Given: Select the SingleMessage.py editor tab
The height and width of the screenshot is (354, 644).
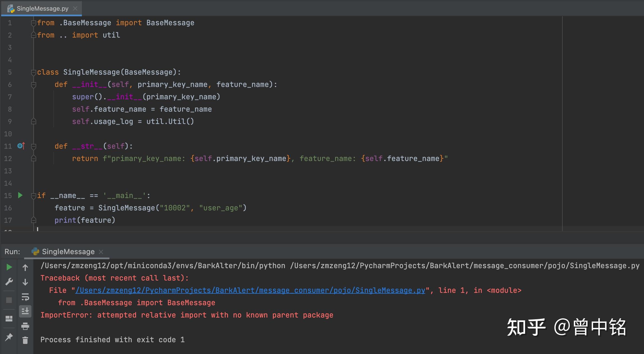Looking at the screenshot, I should coord(42,9).
